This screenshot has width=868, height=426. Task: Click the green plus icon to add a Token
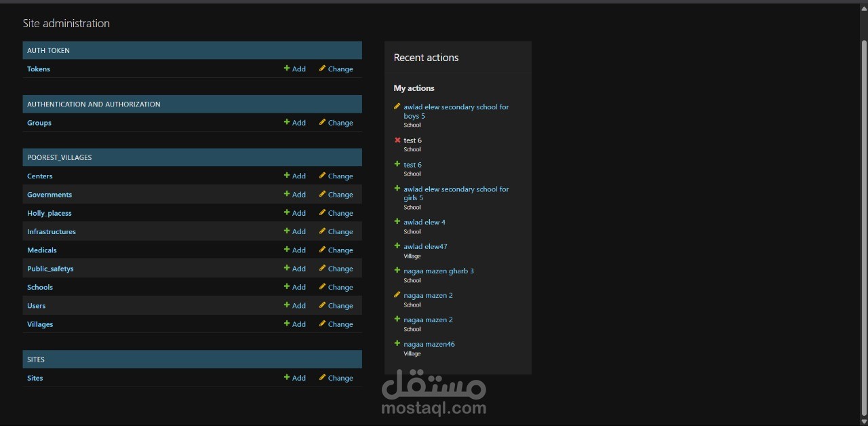pos(287,69)
